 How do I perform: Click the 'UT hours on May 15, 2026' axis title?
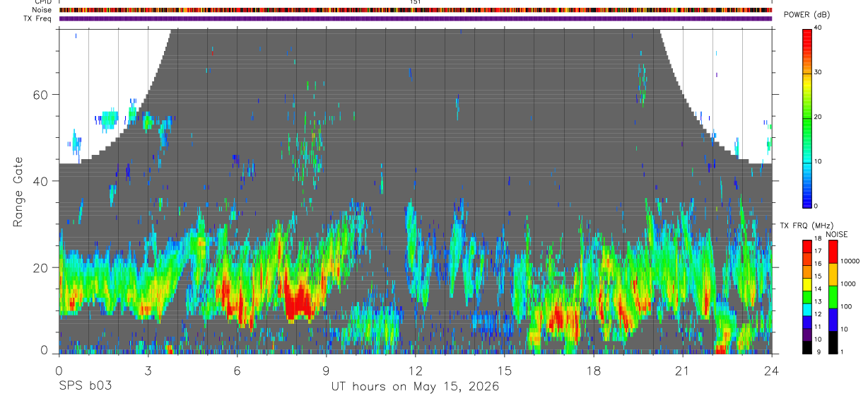[x=416, y=387]
